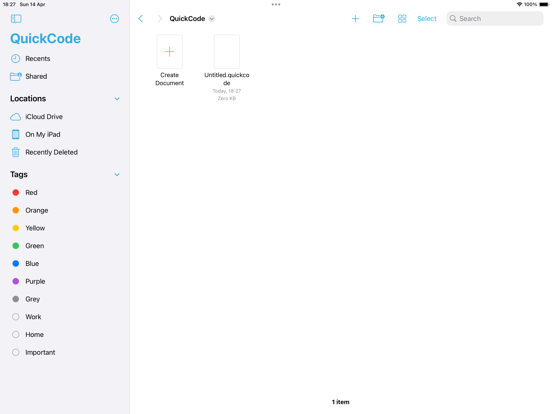Click the plus icon in the toolbar
This screenshot has width=552, height=414.
tap(356, 19)
